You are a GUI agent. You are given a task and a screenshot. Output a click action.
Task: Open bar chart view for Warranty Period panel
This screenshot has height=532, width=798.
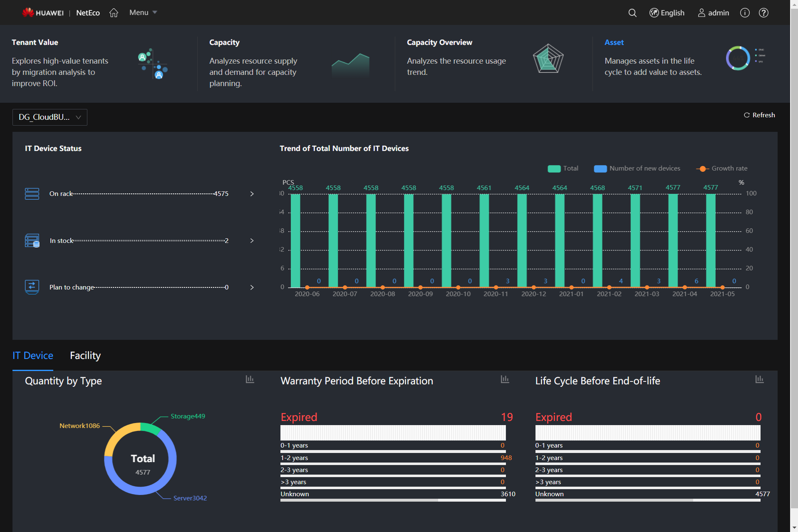505,380
